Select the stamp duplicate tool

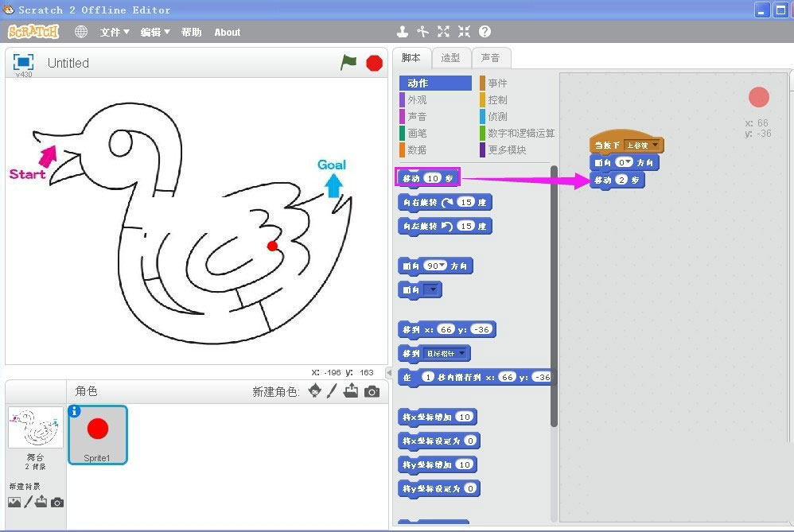coord(402,32)
